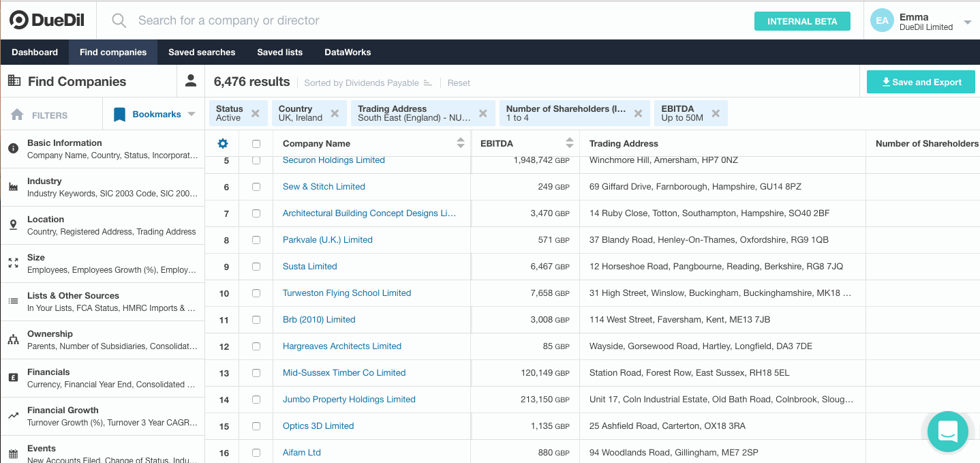Open the Saved lists tab
980x463 pixels.
click(x=279, y=52)
